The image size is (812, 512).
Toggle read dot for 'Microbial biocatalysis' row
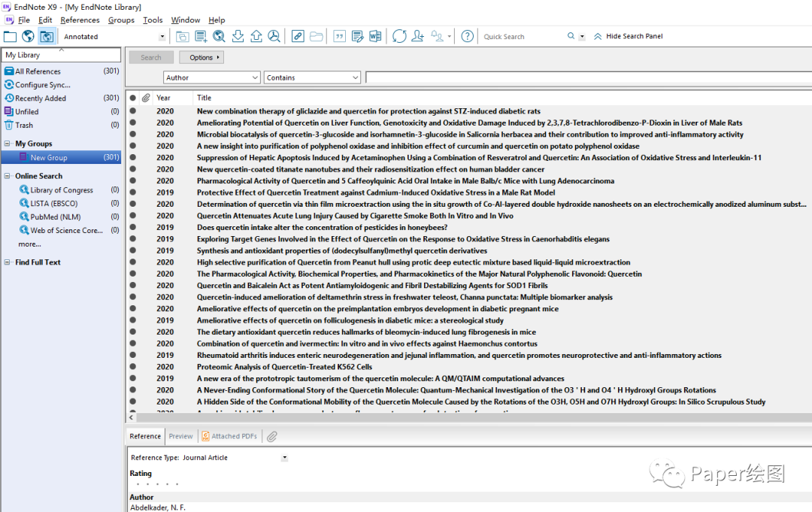click(x=133, y=134)
